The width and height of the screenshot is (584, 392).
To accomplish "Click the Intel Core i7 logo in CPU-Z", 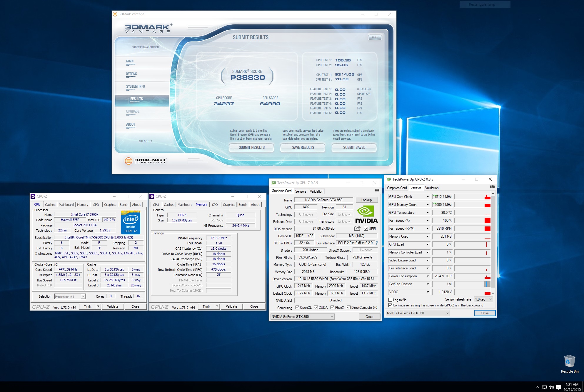I will 131,222.
